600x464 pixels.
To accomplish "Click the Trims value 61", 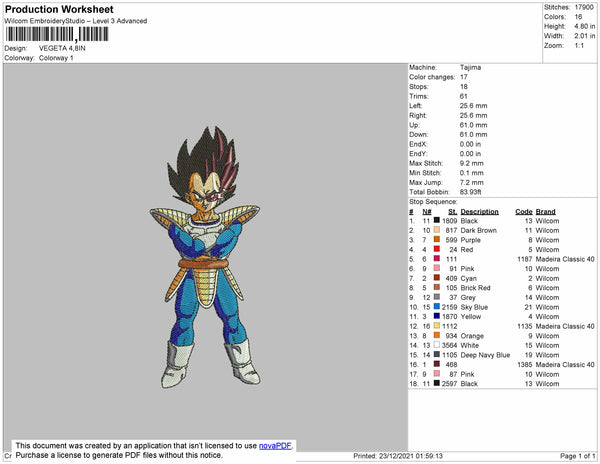I will click(463, 96).
